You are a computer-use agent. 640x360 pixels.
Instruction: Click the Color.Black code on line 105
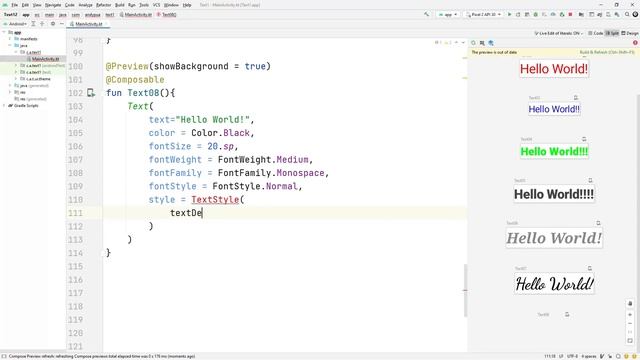pyautogui.click(x=220, y=133)
